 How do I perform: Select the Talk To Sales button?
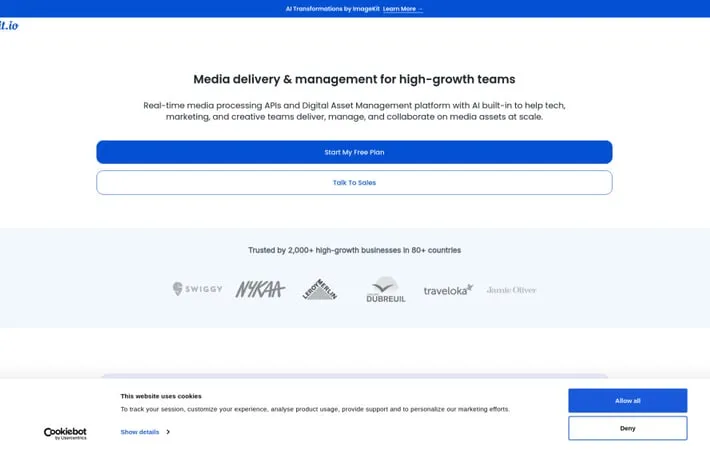pos(354,183)
